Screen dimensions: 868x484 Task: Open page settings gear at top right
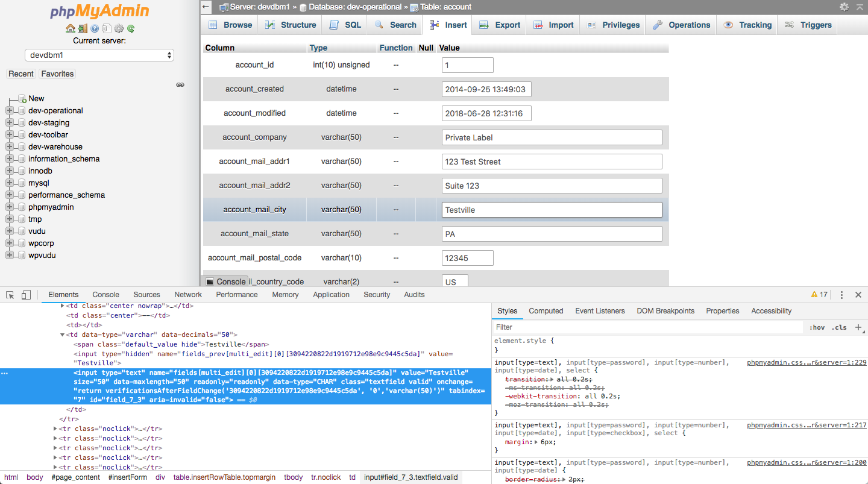point(844,7)
